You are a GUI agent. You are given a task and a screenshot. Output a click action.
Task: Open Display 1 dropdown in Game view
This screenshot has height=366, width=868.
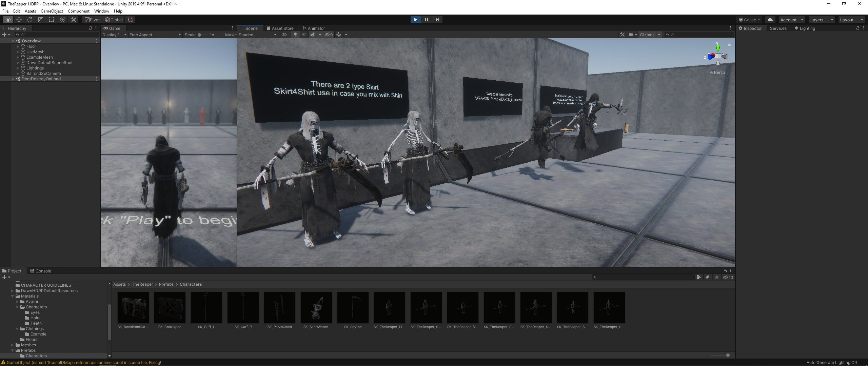click(115, 35)
